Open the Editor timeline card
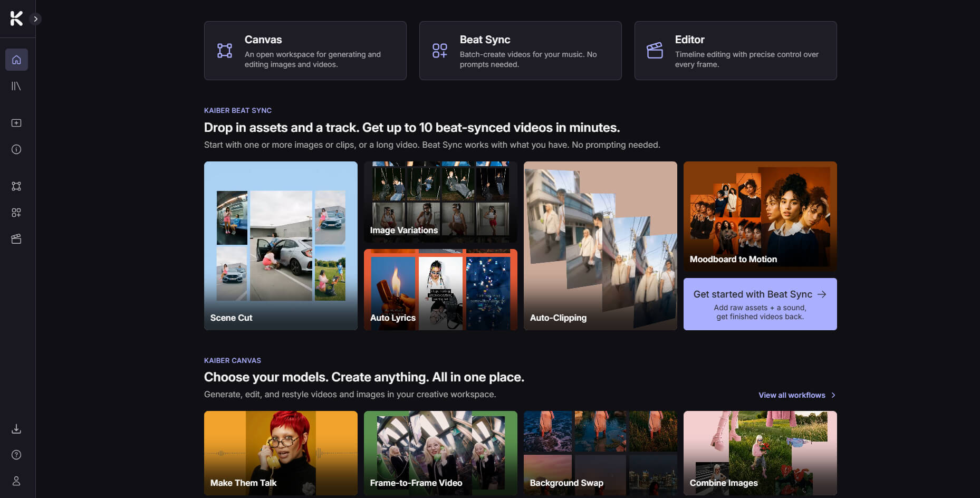This screenshot has height=498, width=980. 736,51
